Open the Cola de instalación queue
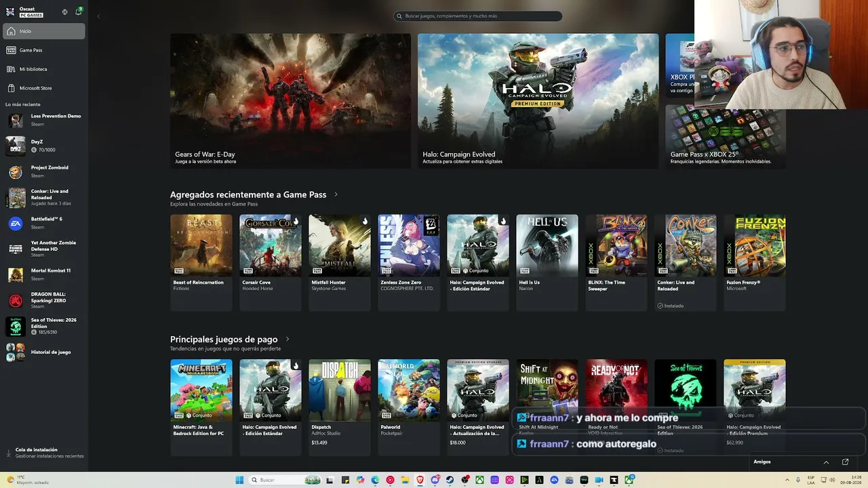 44,453
